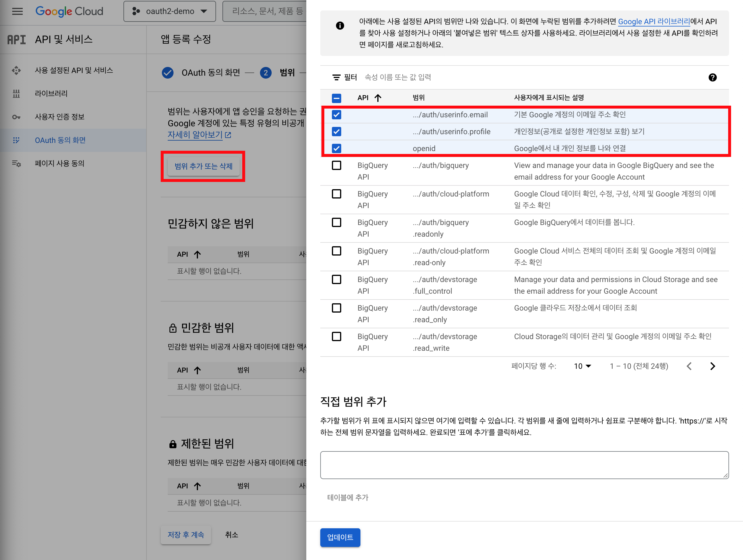Image resolution: width=743 pixels, height=560 pixels.
Task: Uncheck the userinfo.profile scope checkbox
Action: click(x=336, y=132)
